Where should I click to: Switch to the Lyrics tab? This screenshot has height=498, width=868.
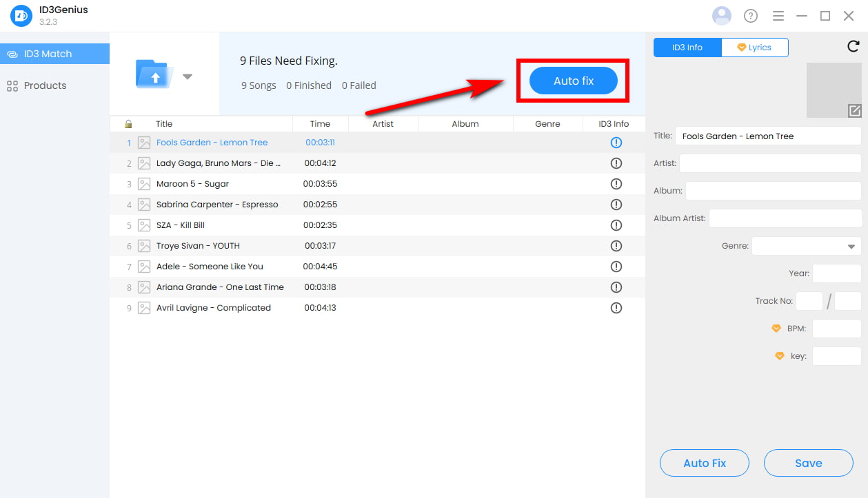pyautogui.click(x=754, y=48)
